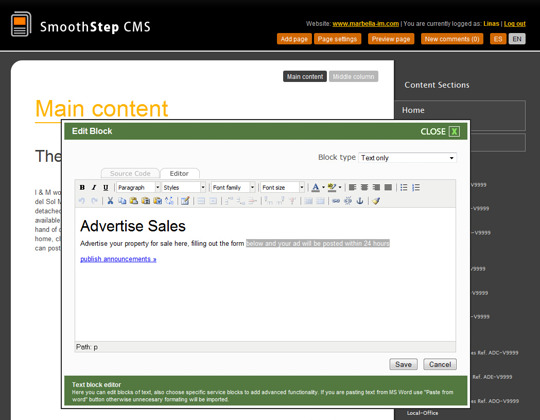Click Preview page button
Image resolution: width=540 pixels, height=420 pixels.
[391, 39]
